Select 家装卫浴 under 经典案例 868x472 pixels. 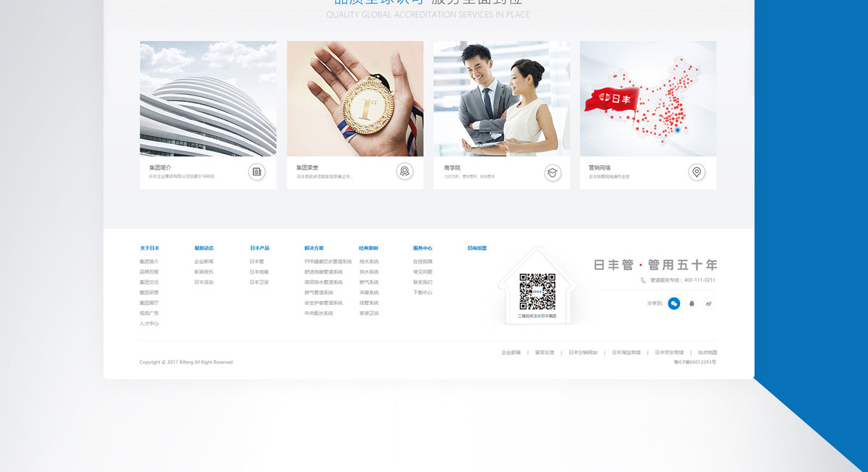pos(369,313)
